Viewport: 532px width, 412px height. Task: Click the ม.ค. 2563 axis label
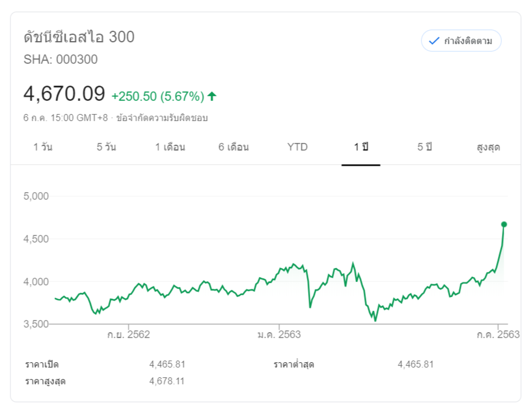[280, 335]
